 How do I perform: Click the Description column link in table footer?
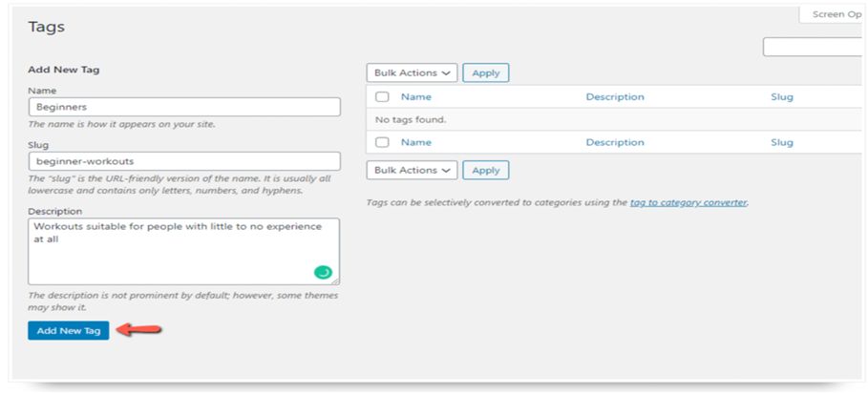pos(615,142)
